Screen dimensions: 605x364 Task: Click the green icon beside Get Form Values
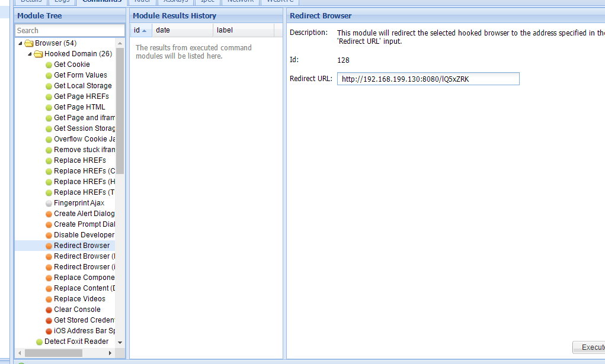click(49, 76)
